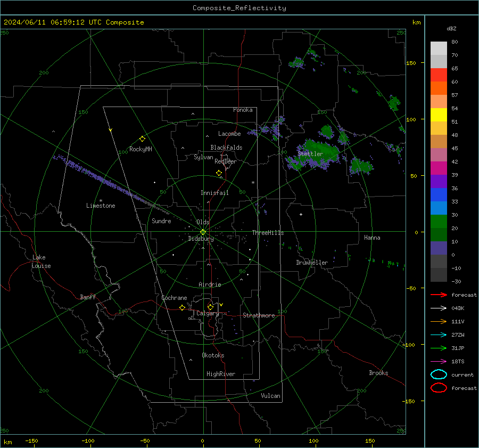479x448 pixels.
Task: Click the magenta 18TS arrow icon
Action: coord(439,362)
